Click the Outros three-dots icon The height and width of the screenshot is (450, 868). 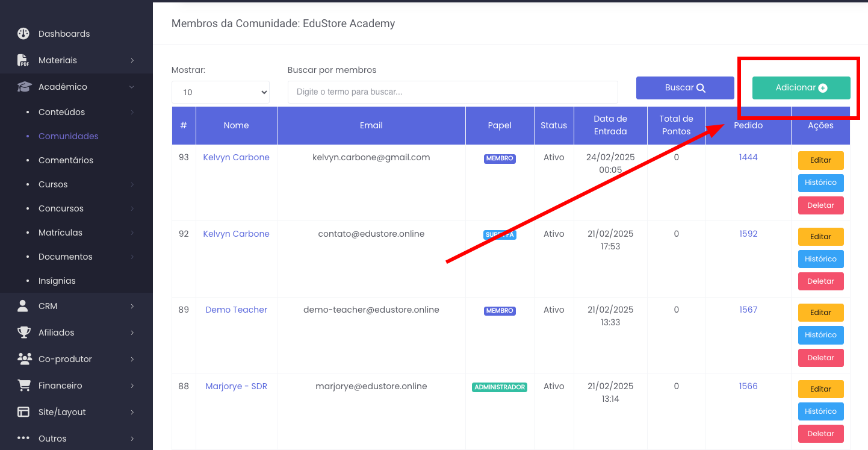coord(23,439)
